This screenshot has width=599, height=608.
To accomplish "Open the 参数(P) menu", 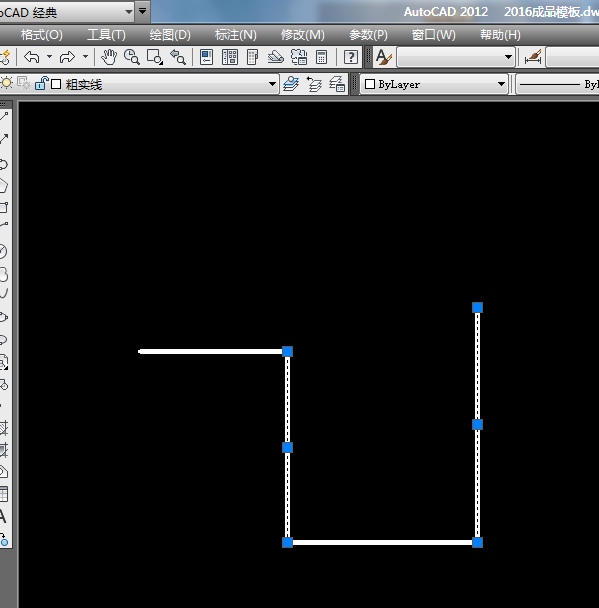I will tap(368, 35).
